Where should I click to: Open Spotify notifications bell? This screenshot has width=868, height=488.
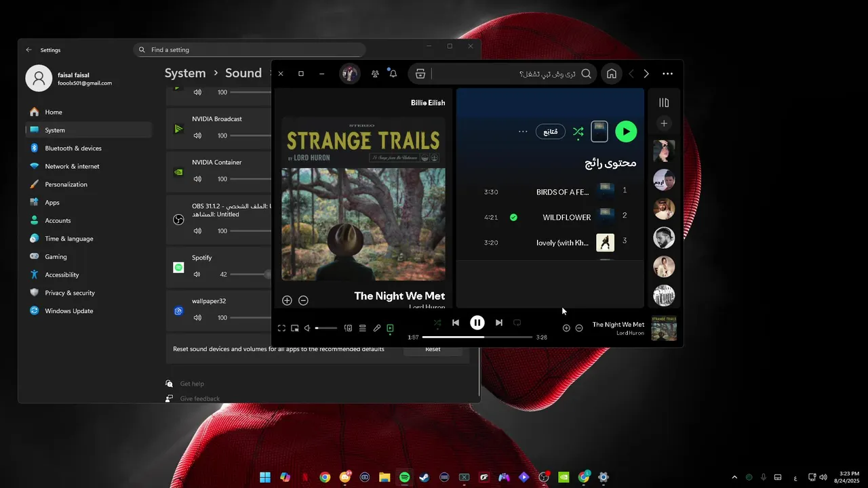(x=393, y=74)
